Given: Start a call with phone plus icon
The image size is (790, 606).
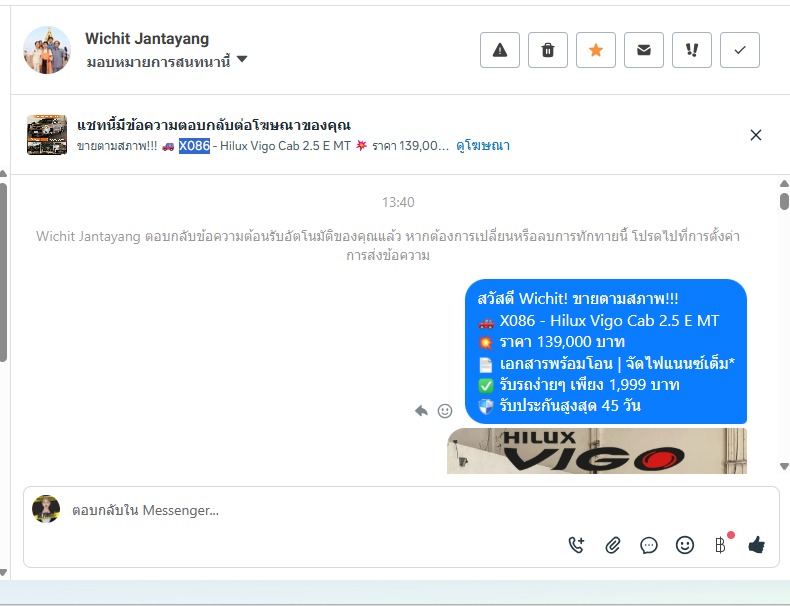Looking at the screenshot, I should click(576, 545).
